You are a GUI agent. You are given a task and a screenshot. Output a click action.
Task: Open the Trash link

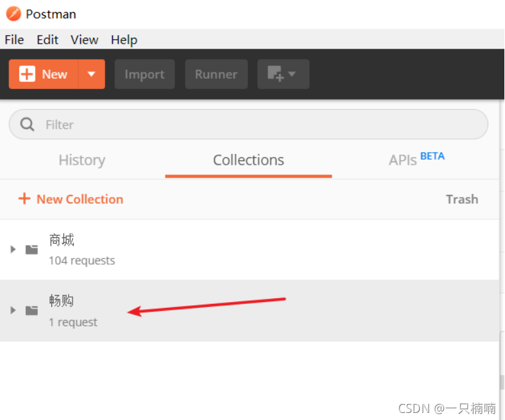coord(462,199)
